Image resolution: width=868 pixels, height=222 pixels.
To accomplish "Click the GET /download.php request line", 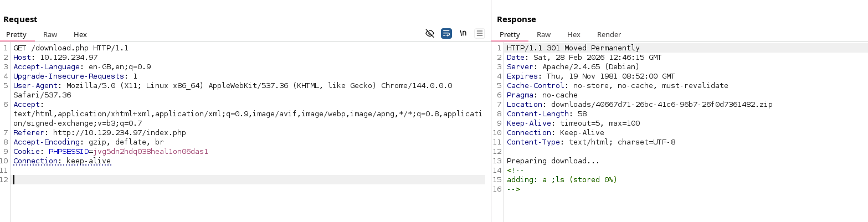I will click(70, 48).
